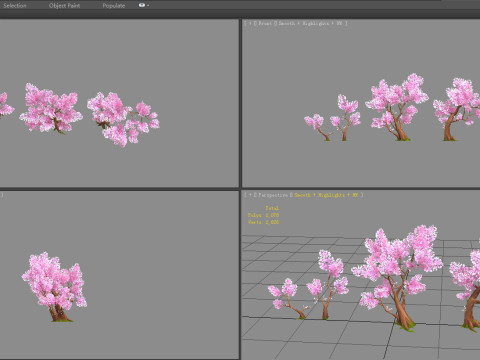
Task: Open the Perspective viewport label menu
Action: point(273,195)
